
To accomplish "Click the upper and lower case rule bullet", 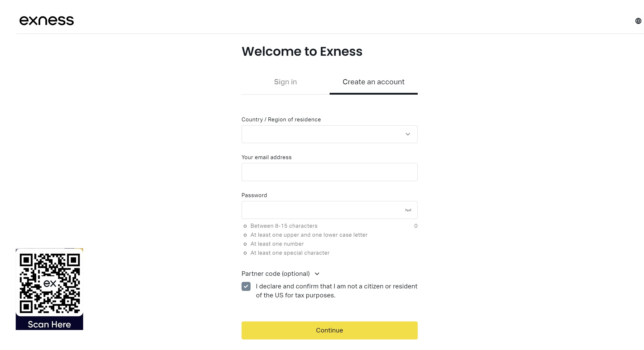I will pyautogui.click(x=245, y=235).
